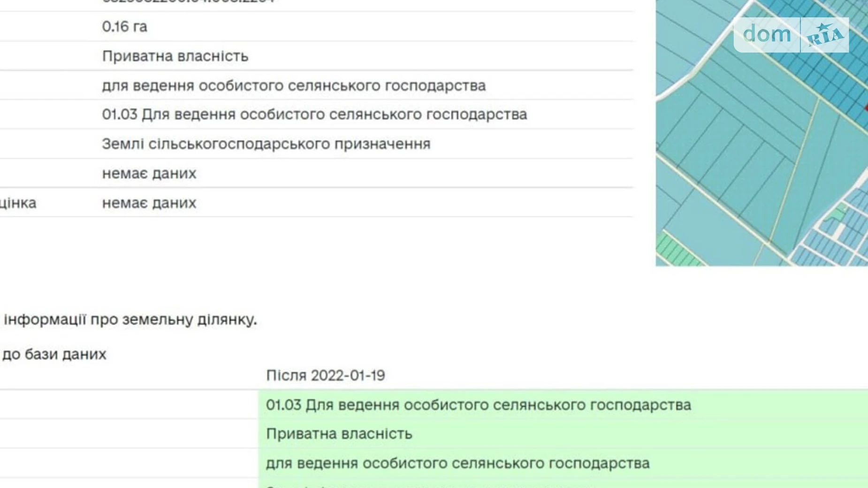Click lowercase 'для ведення' row in top table

(294, 86)
